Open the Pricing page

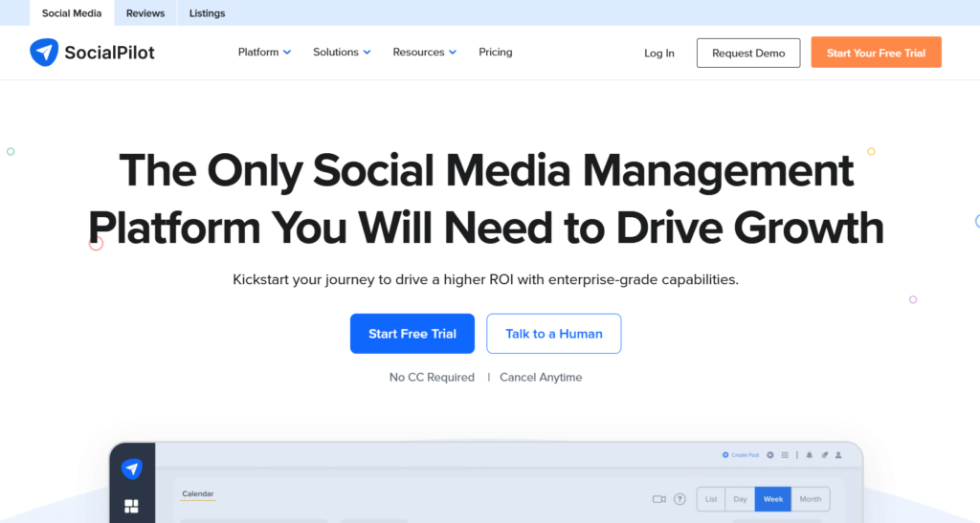coord(496,52)
